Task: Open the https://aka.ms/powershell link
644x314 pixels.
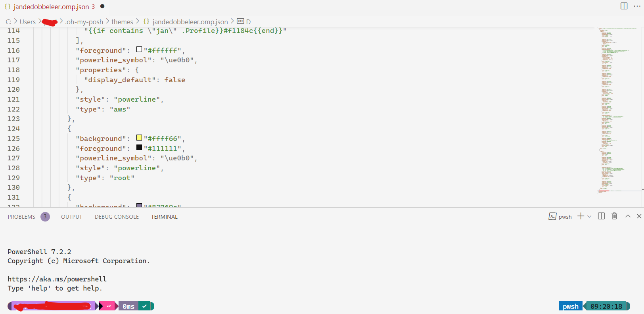Action: coord(57,279)
